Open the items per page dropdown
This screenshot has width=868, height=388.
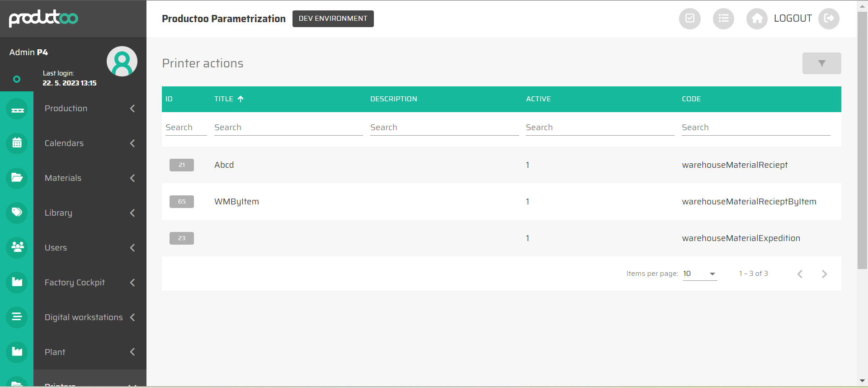pos(699,274)
